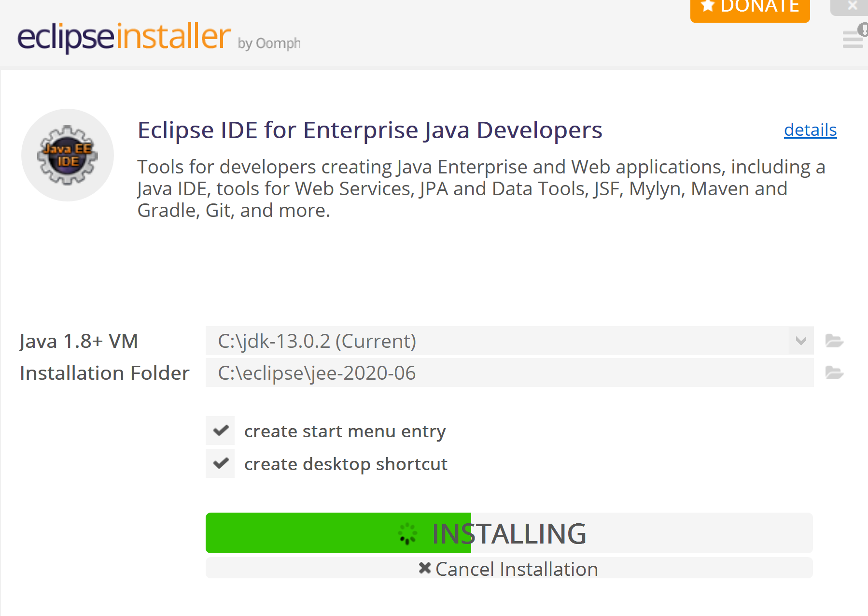This screenshot has height=616, width=868.
Task: Expand the Java VM dropdown arrow
Action: (x=801, y=341)
